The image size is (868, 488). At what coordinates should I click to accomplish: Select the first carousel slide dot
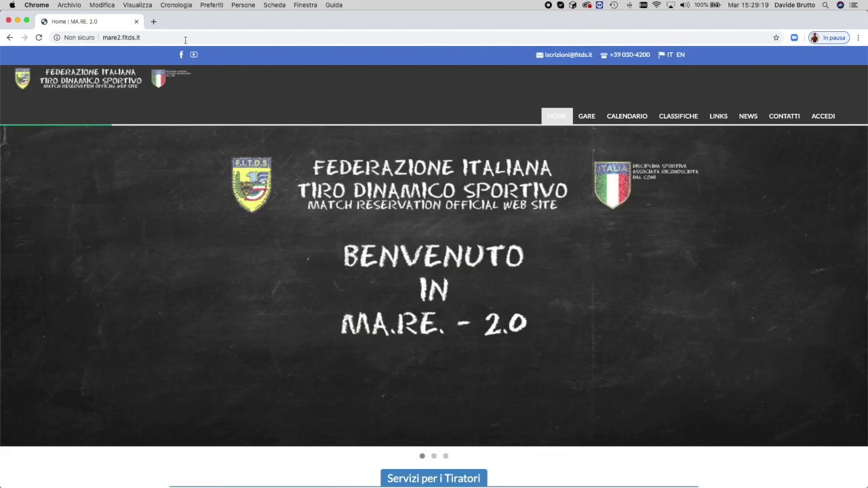pos(422,456)
